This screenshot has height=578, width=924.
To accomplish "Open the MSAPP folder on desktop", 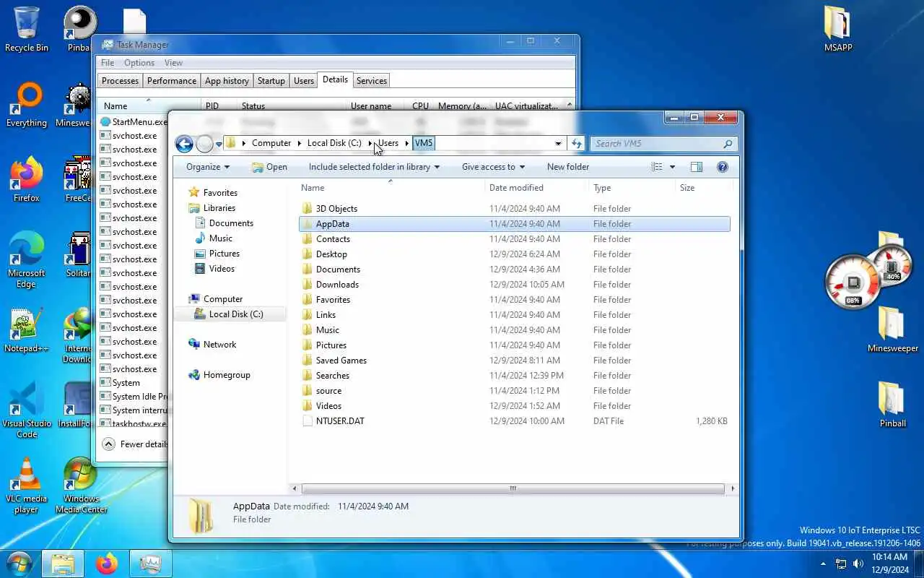I will (x=838, y=30).
